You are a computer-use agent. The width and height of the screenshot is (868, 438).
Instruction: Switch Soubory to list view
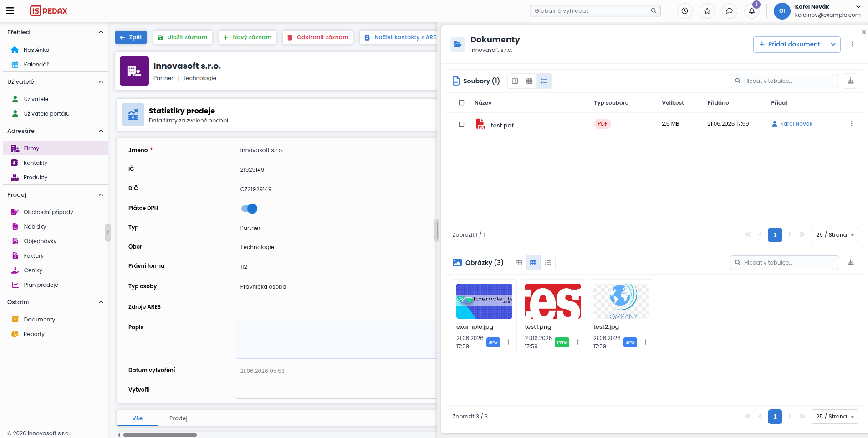(544, 81)
